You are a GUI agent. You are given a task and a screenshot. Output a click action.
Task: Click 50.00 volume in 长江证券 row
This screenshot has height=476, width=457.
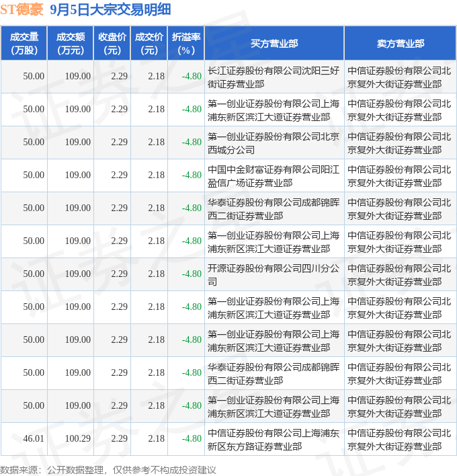coord(34,76)
